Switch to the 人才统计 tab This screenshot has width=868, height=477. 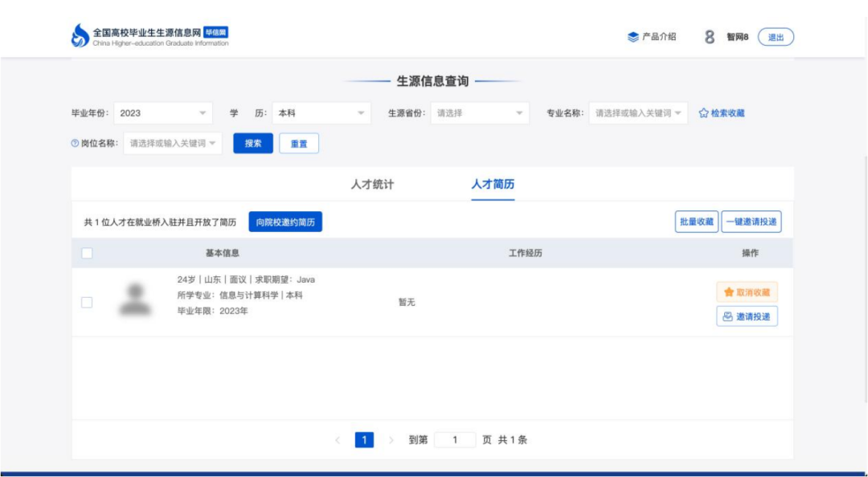coord(372,185)
